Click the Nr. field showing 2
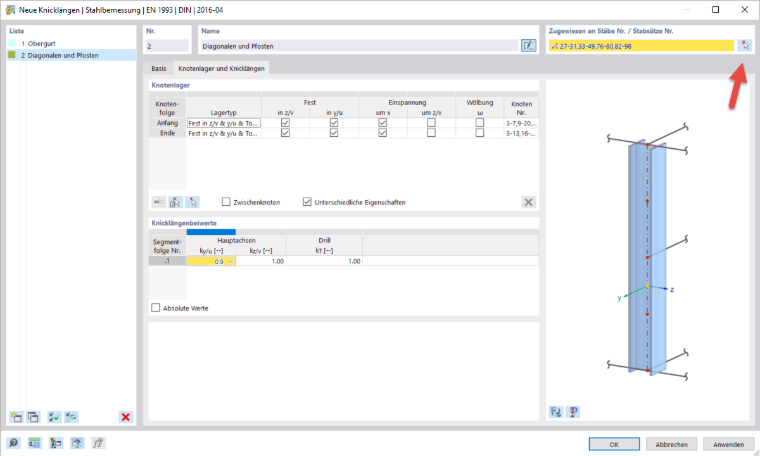The width and height of the screenshot is (760, 456). click(x=167, y=46)
